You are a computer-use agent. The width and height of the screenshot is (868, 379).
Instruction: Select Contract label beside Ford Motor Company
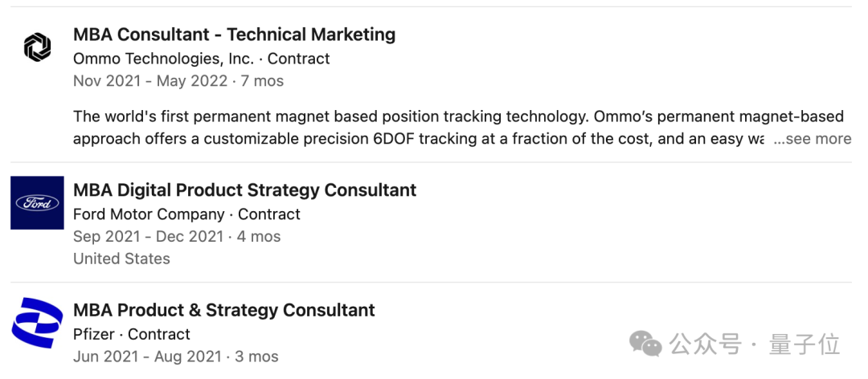coord(269,214)
